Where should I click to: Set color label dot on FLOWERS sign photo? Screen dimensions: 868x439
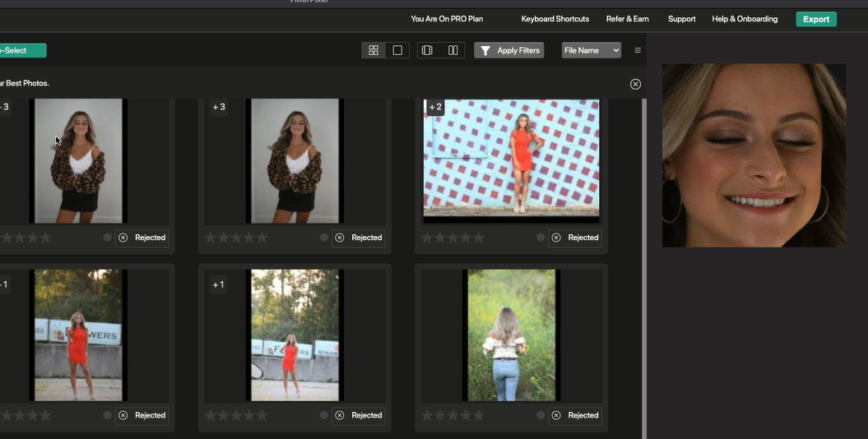point(108,415)
